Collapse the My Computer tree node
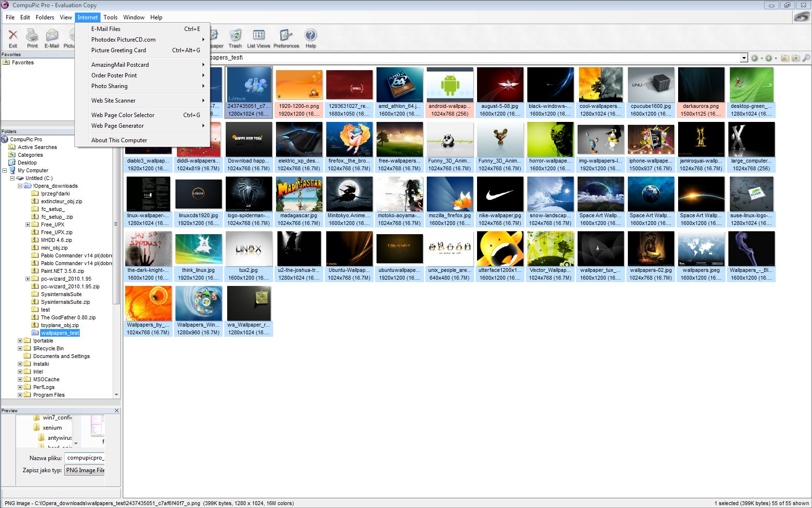This screenshot has height=508, width=812. pyautogui.click(x=5, y=170)
